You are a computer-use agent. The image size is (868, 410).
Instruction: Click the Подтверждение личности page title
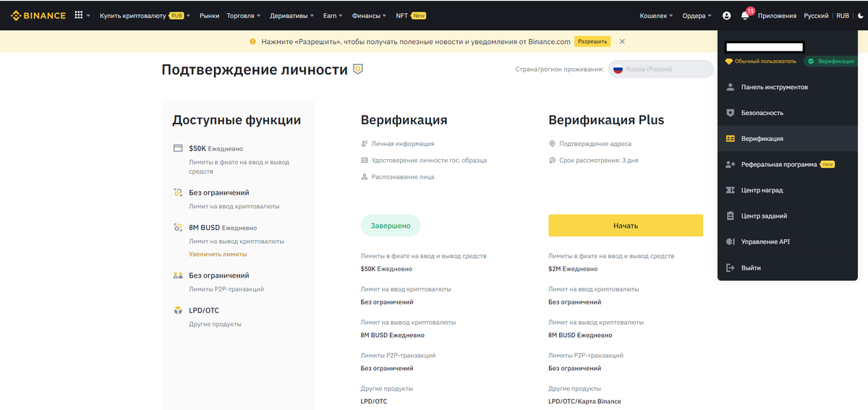pos(255,69)
